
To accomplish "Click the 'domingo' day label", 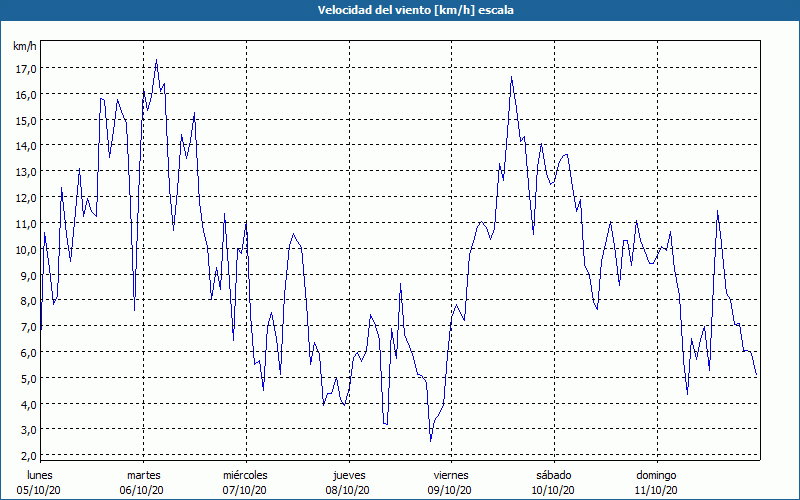I will (656, 475).
